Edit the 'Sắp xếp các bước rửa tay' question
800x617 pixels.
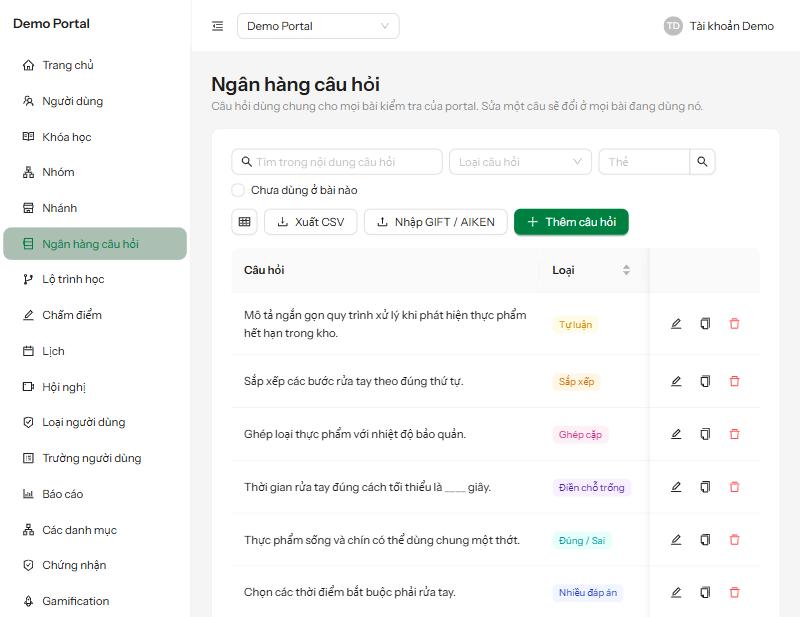coord(676,381)
